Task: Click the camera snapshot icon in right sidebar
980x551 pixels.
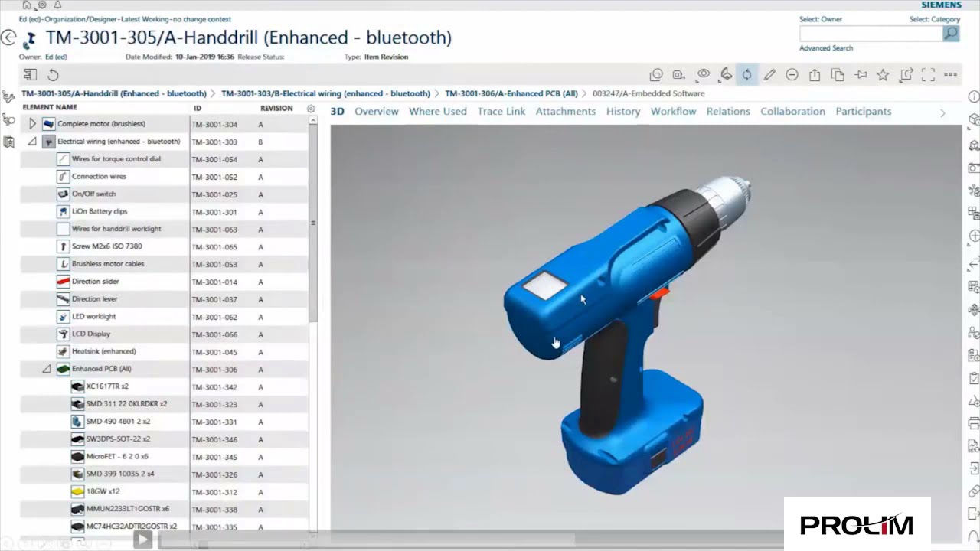Action: coord(974,168)
